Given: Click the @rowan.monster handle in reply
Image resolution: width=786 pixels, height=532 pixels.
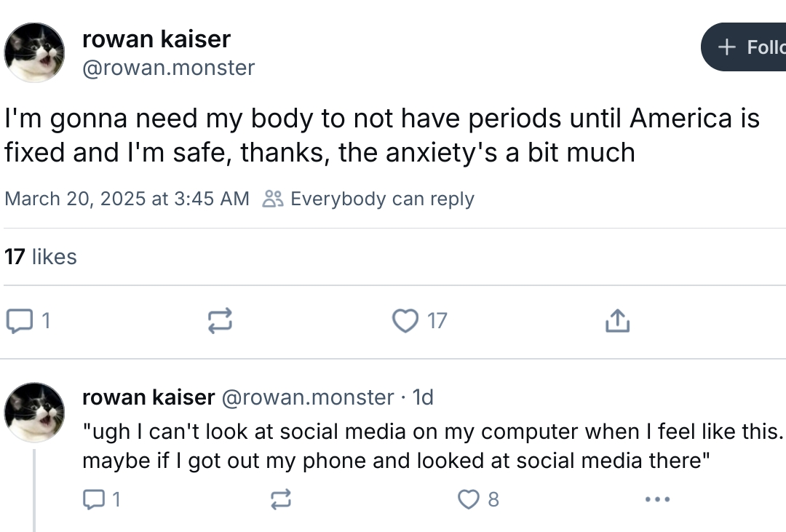Looking at the screenshot, I should tap(307, 397).
